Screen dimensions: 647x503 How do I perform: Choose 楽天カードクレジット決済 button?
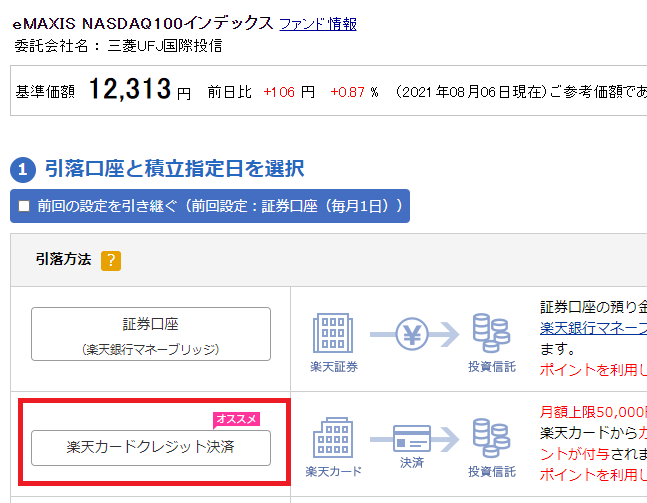151,448
